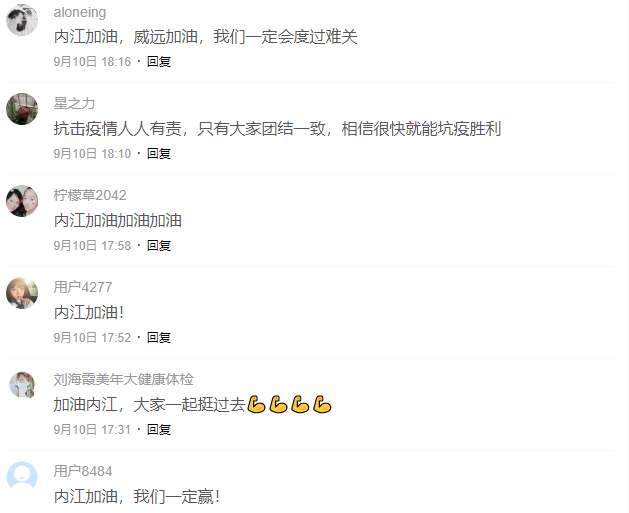The image size is (629, 513).
Task: Click 回复 under the 17:31 comment
Action: [159, 430]
